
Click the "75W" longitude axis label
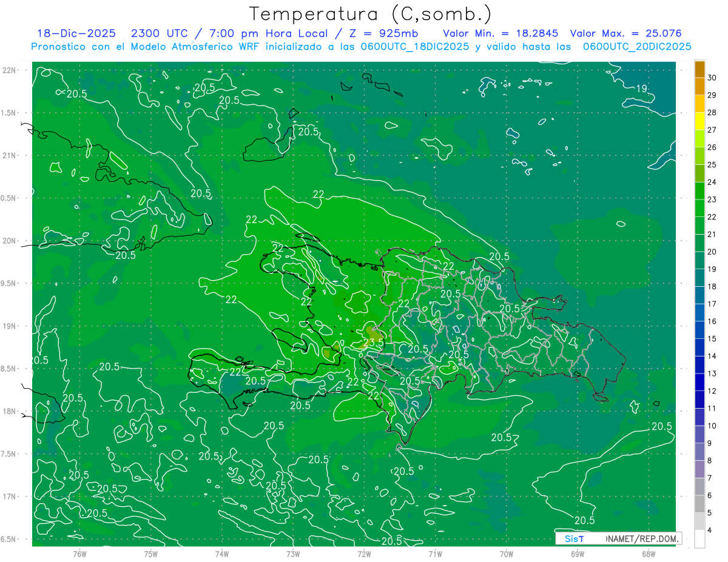[x=150, y=554]
